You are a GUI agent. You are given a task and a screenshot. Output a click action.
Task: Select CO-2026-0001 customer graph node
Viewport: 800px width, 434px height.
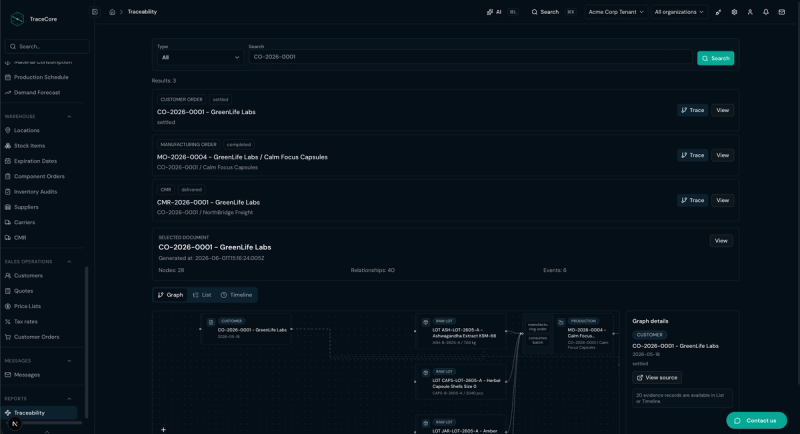pos(246,329)
